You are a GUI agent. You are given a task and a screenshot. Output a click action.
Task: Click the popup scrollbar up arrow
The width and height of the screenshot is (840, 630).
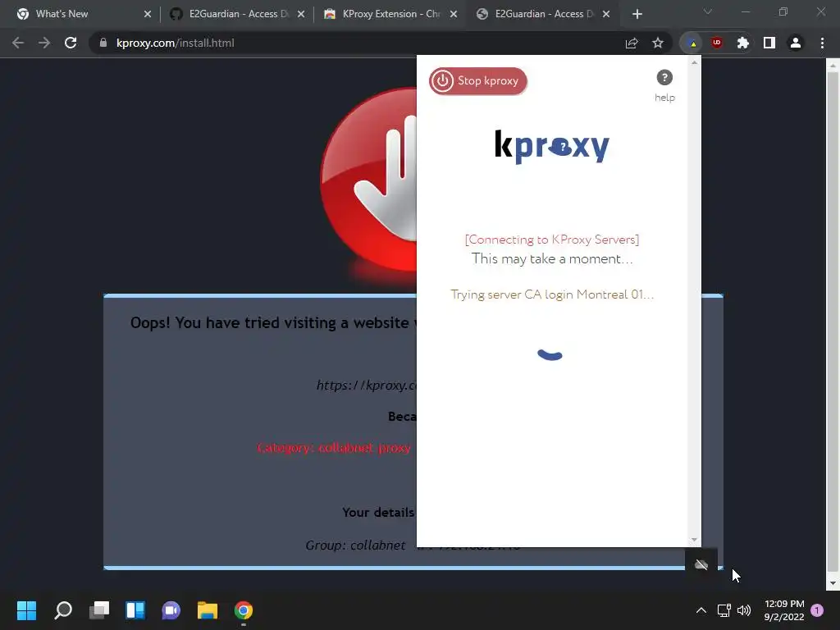pos(694,62)
